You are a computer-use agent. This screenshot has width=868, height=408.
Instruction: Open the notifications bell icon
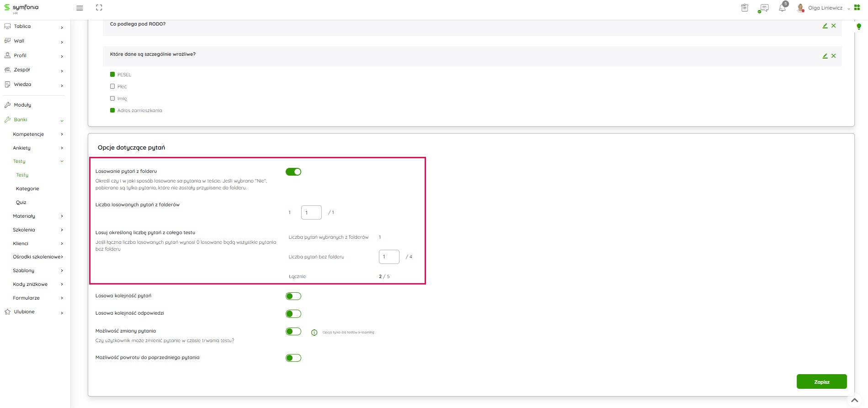[782, 8]
